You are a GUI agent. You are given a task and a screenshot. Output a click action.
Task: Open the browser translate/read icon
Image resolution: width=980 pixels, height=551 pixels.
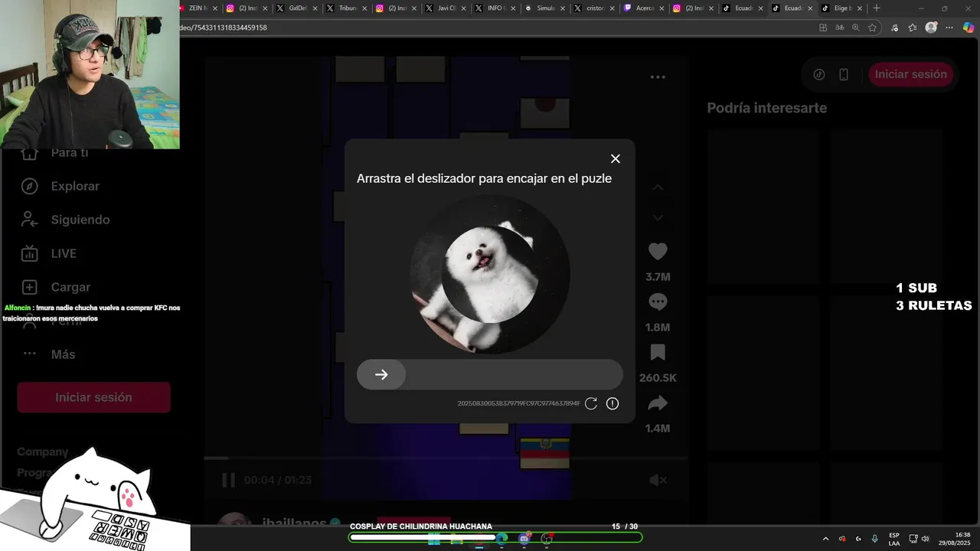click(x=840, y=28)
